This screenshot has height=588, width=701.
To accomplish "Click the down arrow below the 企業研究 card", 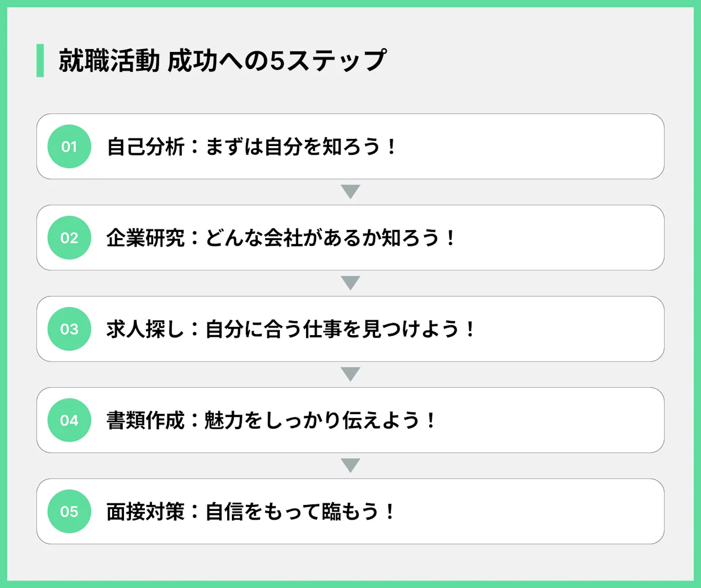I will pyautogui.click(x=350, y=283).
